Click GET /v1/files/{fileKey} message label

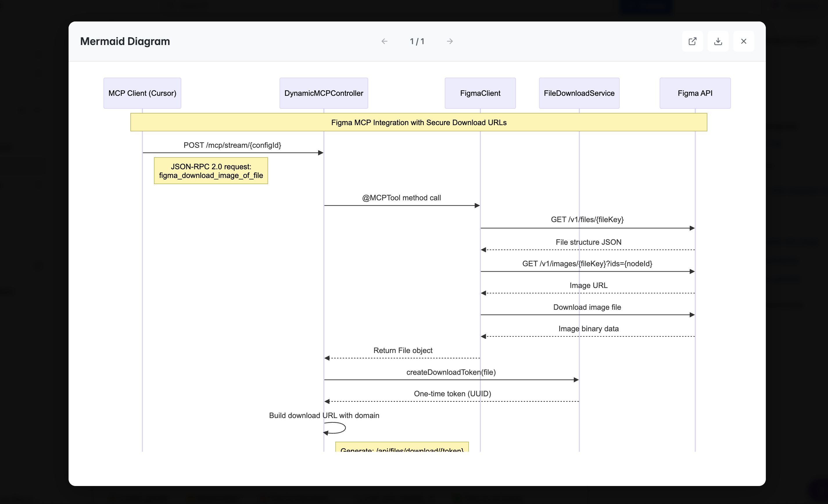(587, 219)
